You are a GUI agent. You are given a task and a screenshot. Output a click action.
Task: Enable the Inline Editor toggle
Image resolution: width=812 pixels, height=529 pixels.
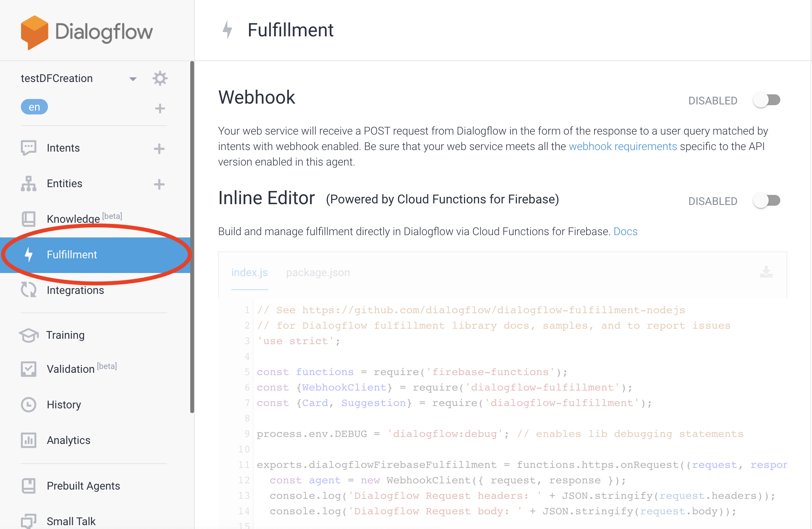767,201
